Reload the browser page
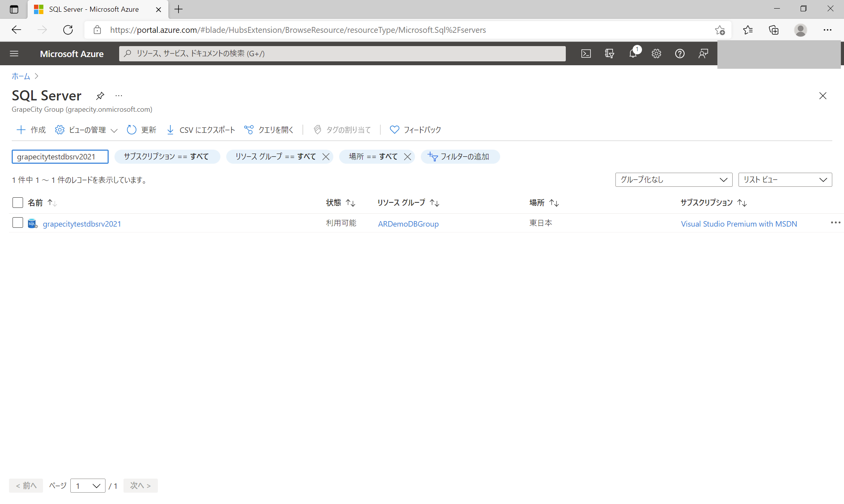 [x=68, y=30]
